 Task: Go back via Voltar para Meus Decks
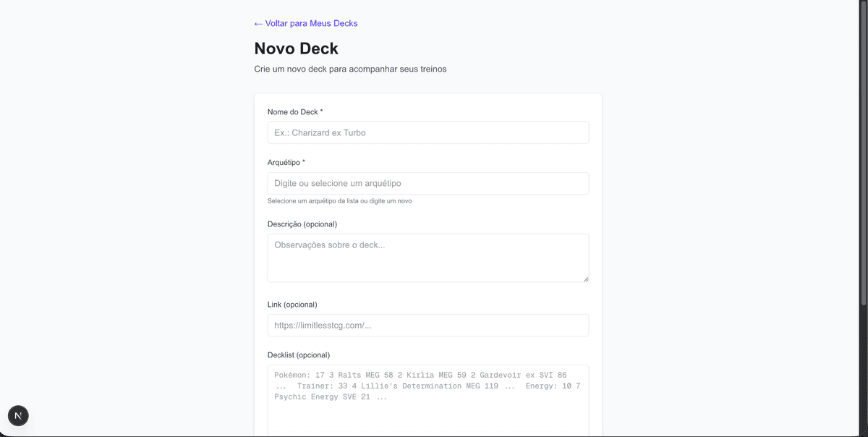pos(311,23)
